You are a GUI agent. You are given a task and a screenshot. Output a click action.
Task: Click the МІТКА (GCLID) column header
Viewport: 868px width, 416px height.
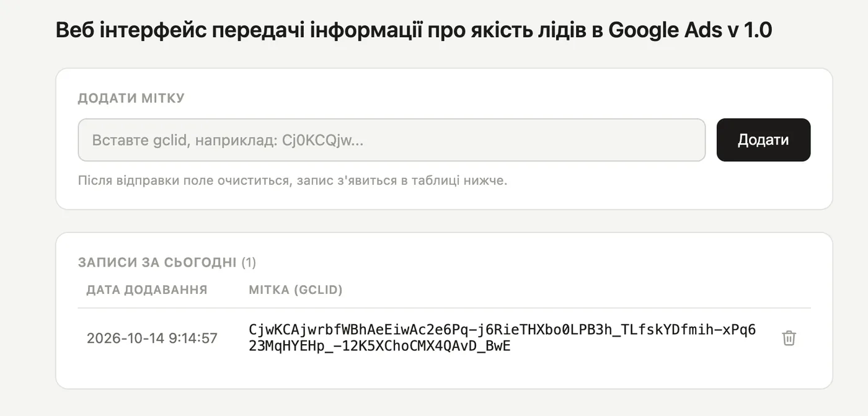click(296, 290)
